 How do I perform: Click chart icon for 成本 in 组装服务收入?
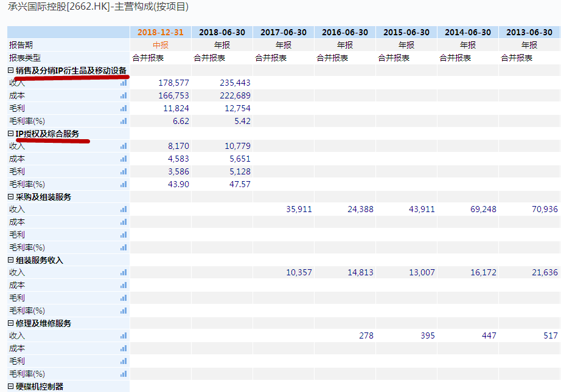pos(124,286)
